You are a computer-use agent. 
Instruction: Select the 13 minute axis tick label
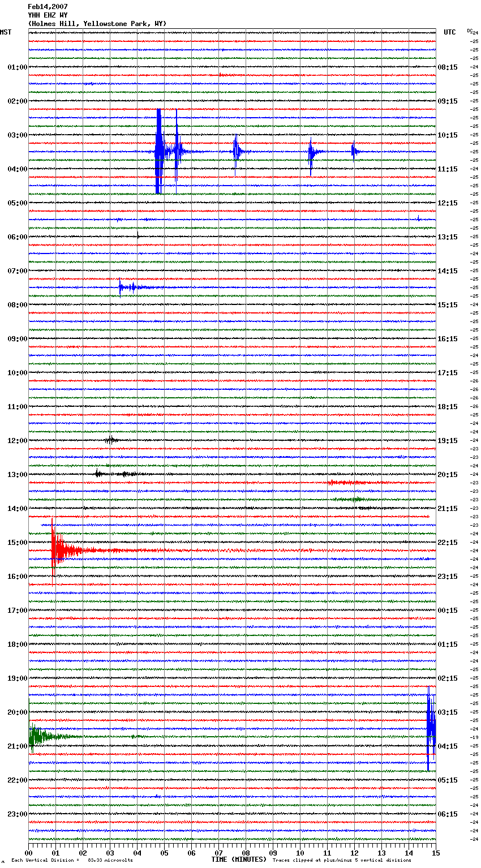381,853
